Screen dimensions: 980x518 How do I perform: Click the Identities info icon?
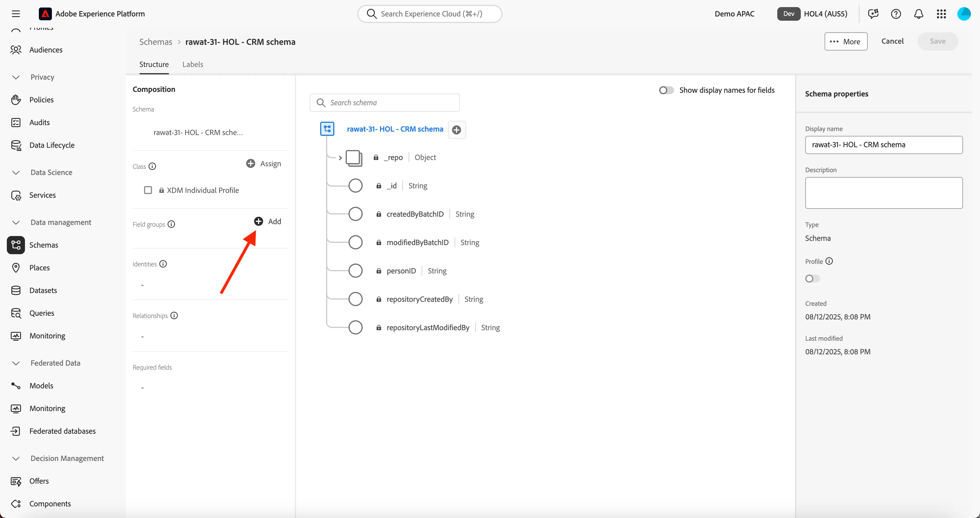coord(163,264)
